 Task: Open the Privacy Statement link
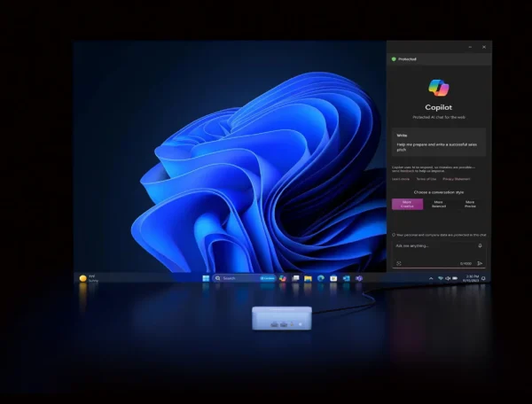[457, 179]
